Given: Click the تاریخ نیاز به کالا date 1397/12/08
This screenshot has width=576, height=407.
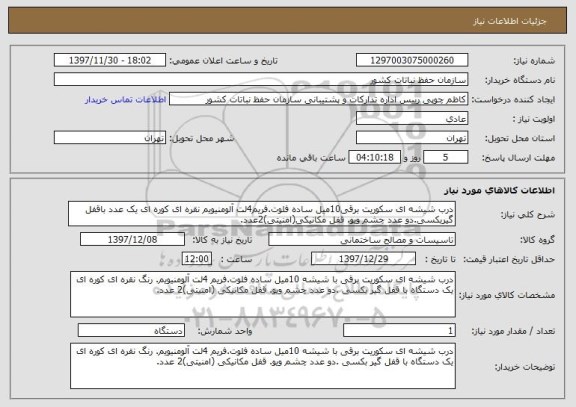Looking at the screenshot, I should tap(132, 240).
